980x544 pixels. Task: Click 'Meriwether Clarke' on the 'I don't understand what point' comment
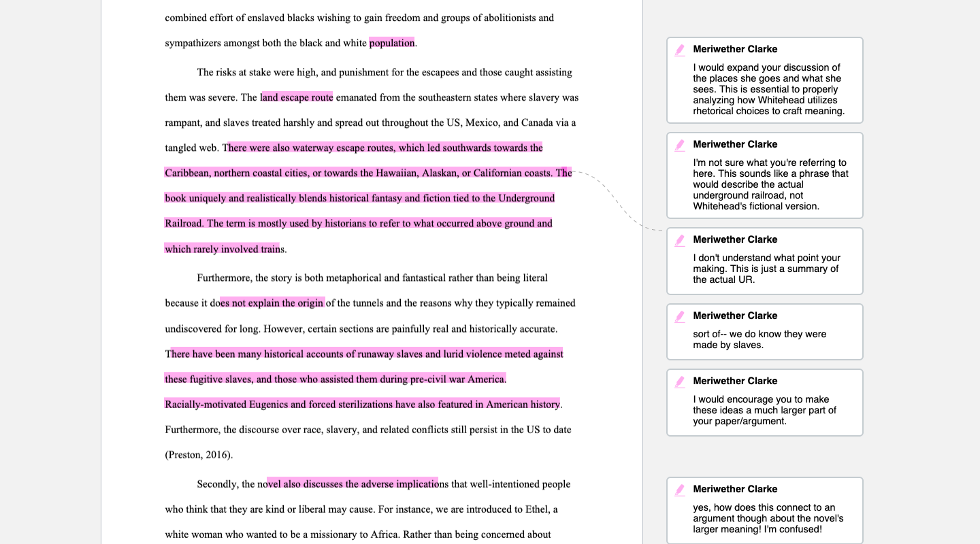point(735,239)
